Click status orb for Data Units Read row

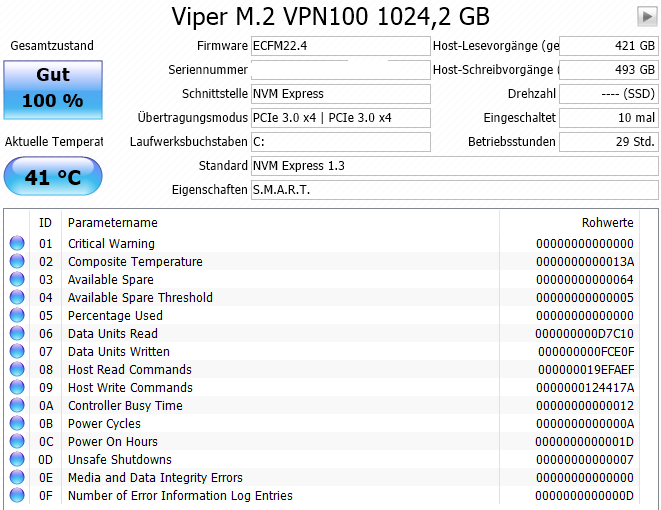tap(17, 333)
